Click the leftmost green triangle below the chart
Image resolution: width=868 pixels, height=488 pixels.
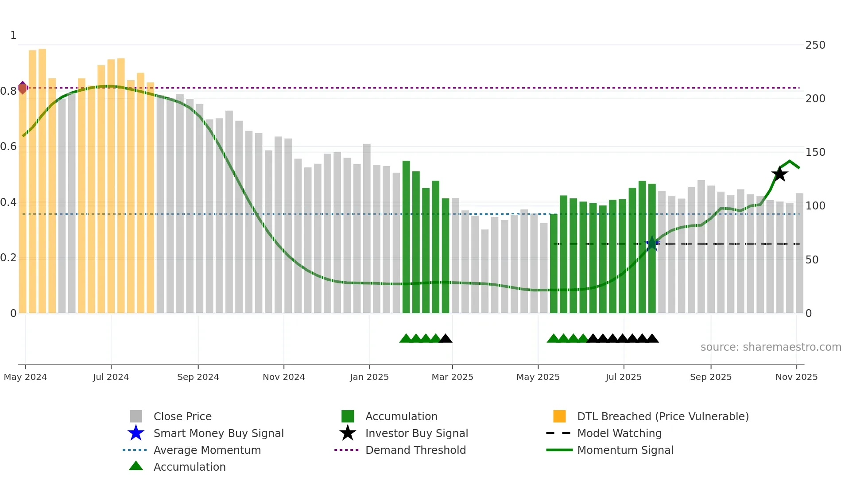(406, 339)
